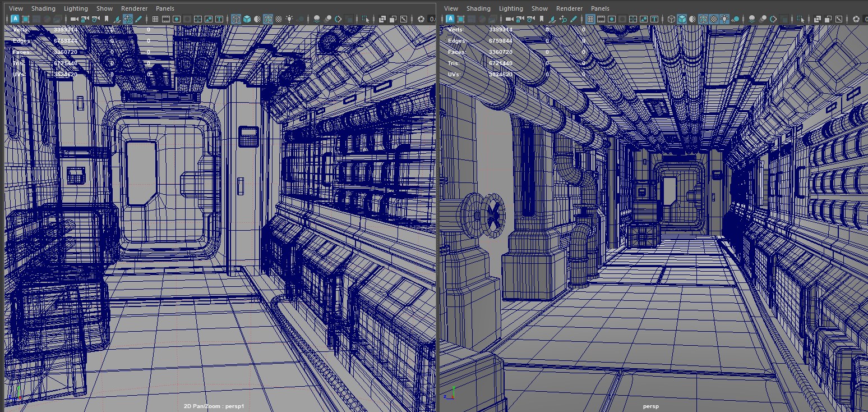
Task: Toggle 2D Pan/Zoom icon in right persp panel
Action: coord(562,19)
